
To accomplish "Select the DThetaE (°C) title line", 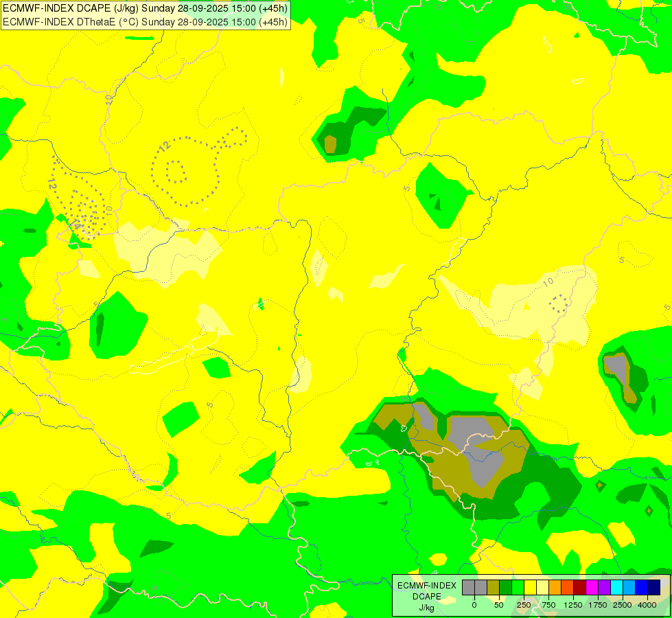I will 146,22.
